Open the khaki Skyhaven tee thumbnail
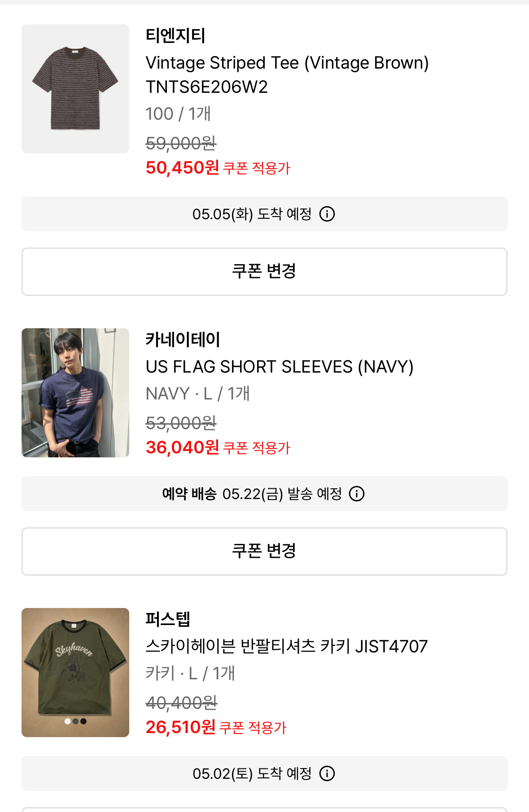Image resolution: width=529 pixels, height=812 pixels. pos(75,673)
